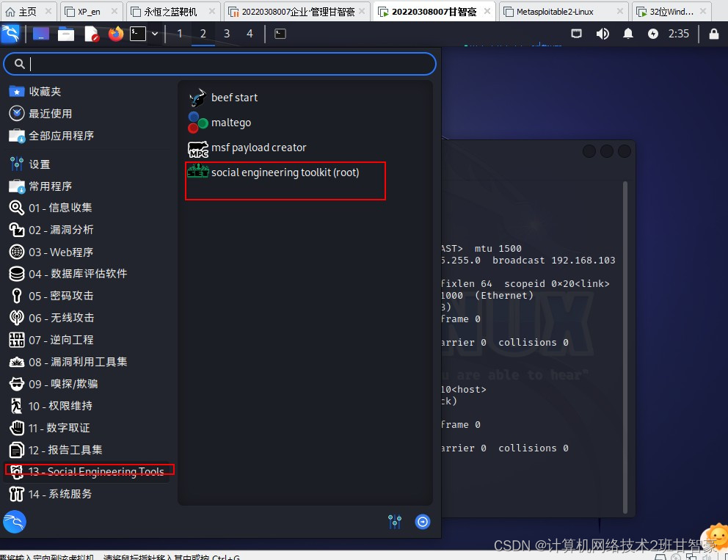728x560 pixels.
Task: Launch the text editor panel icon
Action: click(x=92, y=34)
